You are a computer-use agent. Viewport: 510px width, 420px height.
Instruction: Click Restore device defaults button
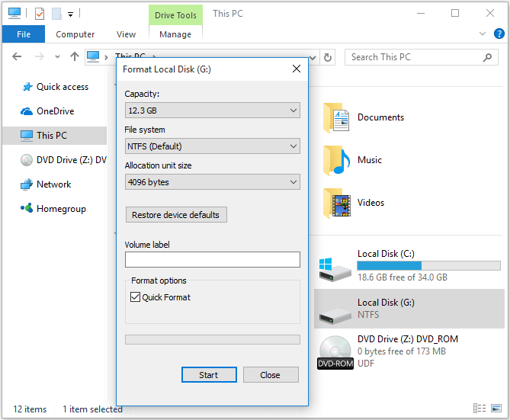[x=176, y=215]
